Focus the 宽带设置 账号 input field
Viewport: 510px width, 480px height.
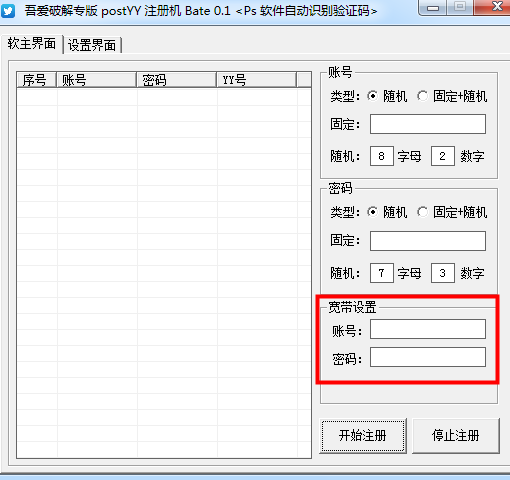[428, 329]
